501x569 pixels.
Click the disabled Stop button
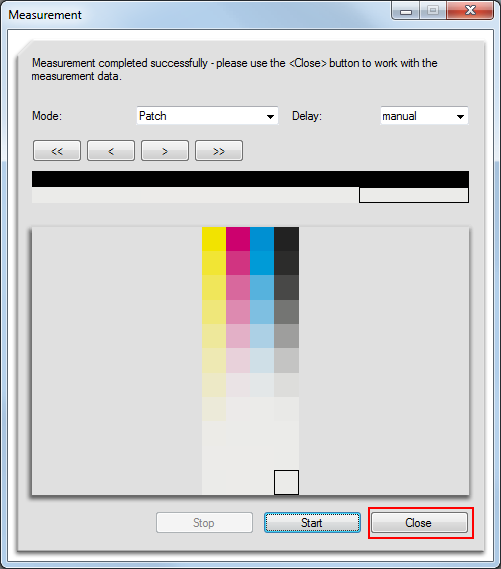click(x=204, y=523)
